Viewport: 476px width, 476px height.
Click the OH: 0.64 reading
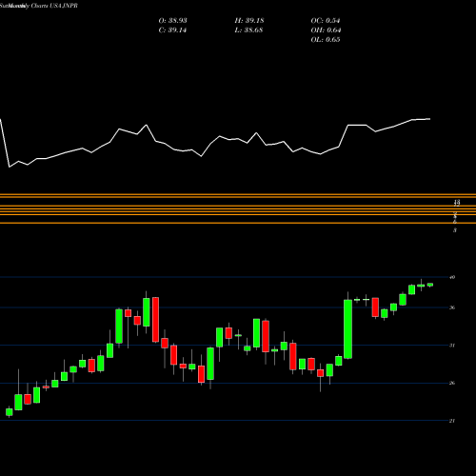point(326,30)
